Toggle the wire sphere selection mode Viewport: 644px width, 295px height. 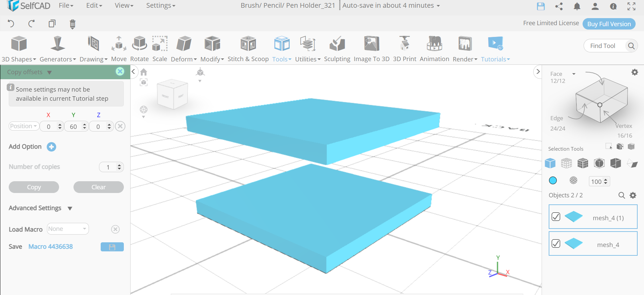point(574,181)
